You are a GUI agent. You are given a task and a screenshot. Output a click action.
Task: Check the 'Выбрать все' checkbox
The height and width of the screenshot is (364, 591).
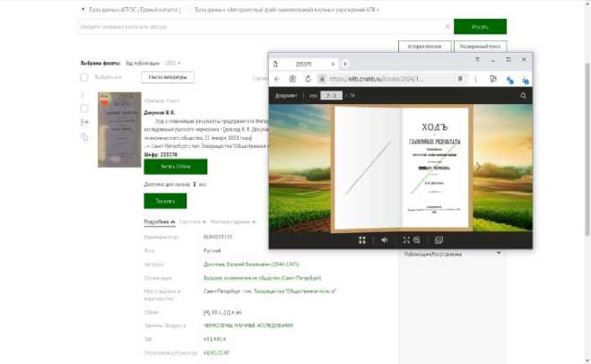(x=85, y=78)
